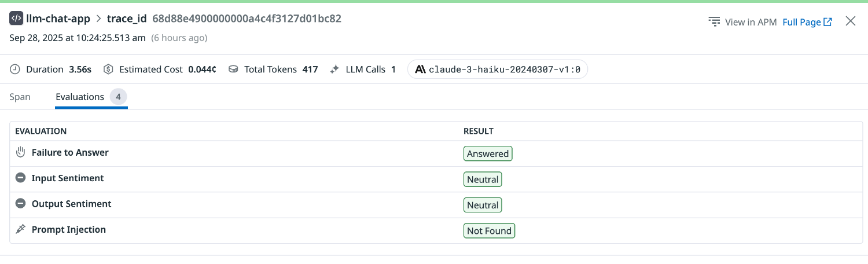Open the trace in Full Page
This screenshot has height=264, width=868.
point(807,22)
